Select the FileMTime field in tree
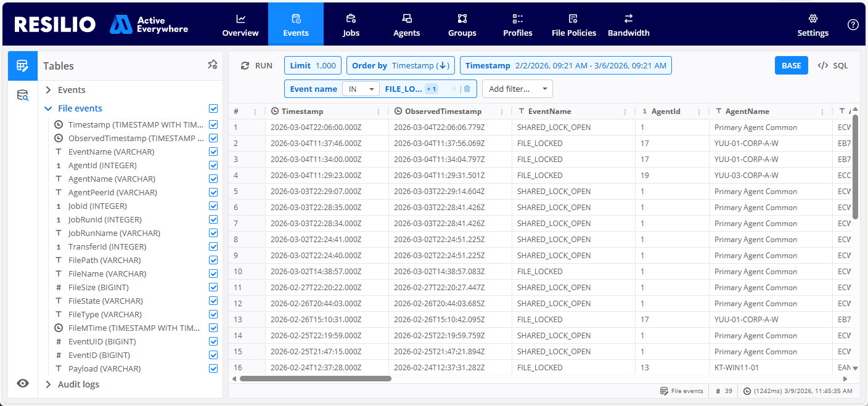The height and width of the screenshot is (406, 868). point(134,328)
